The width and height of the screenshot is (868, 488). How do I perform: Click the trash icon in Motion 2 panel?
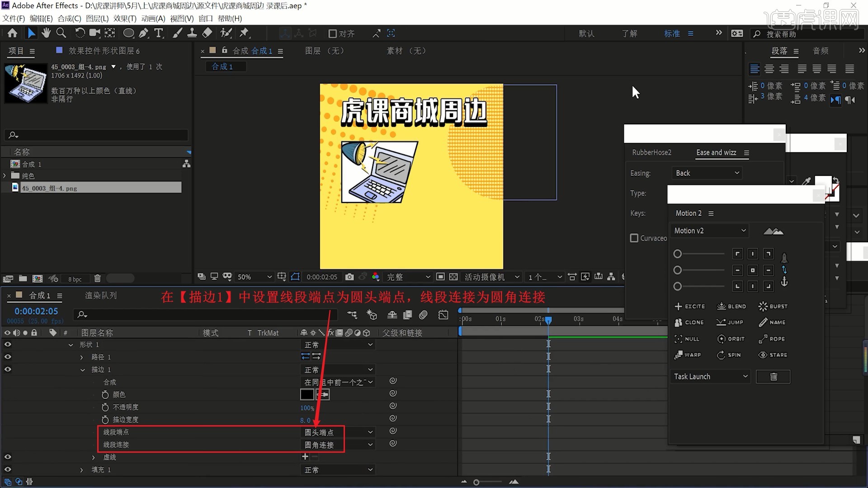[774, 376]
